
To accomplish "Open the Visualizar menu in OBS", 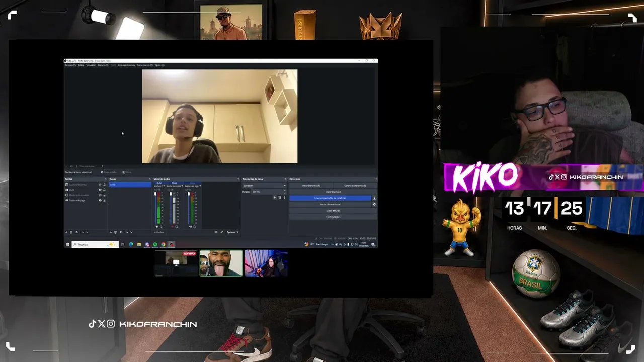I will tap(91, 65).
